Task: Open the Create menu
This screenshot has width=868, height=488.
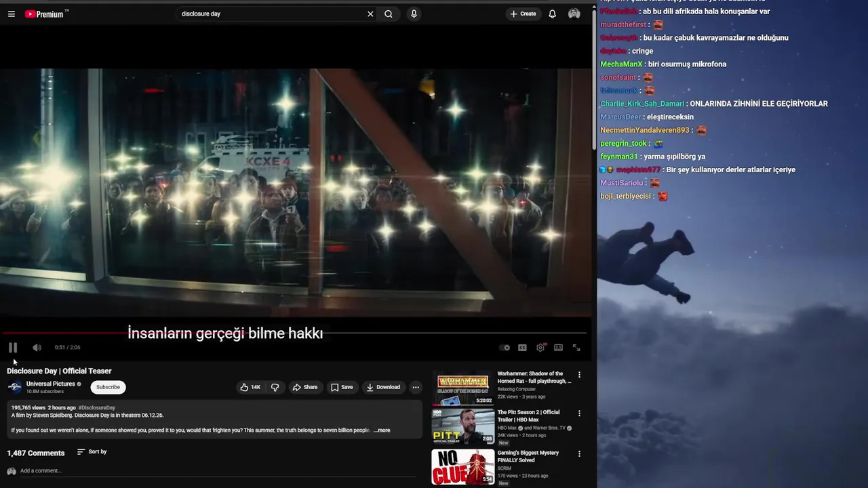Action: tap(523, 14)
